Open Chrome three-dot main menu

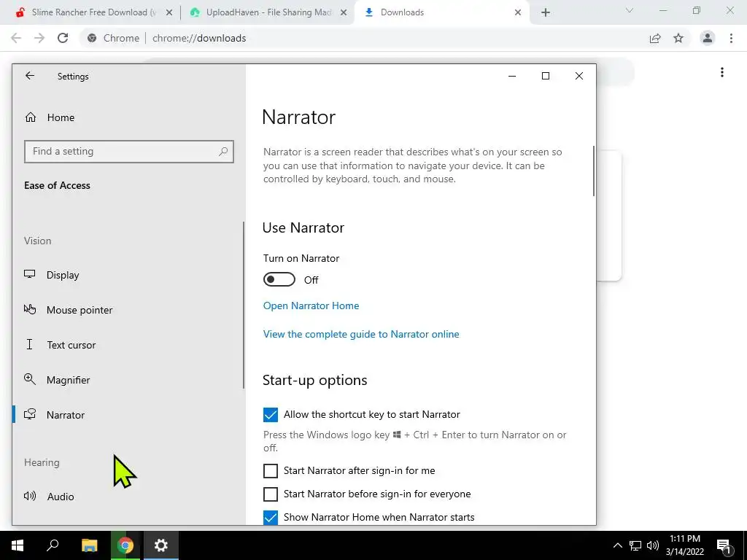pos(731,38)
